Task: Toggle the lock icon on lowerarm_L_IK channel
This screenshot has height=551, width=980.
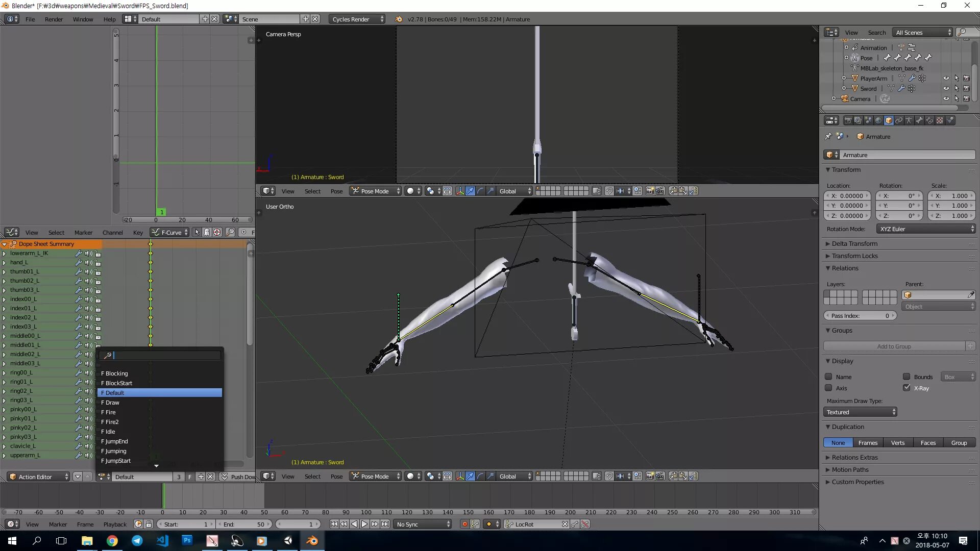Action: tap(98, 253)
